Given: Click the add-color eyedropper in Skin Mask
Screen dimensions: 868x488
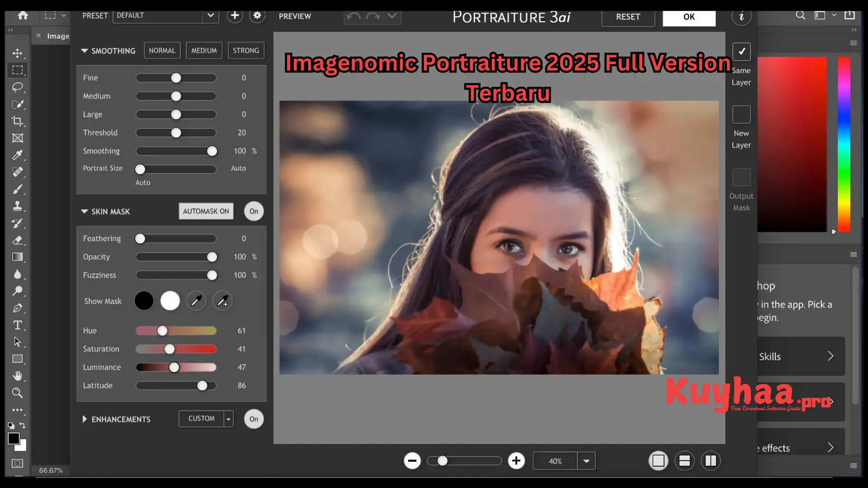Looking at the screenshot, I should [x=222, y=301].
